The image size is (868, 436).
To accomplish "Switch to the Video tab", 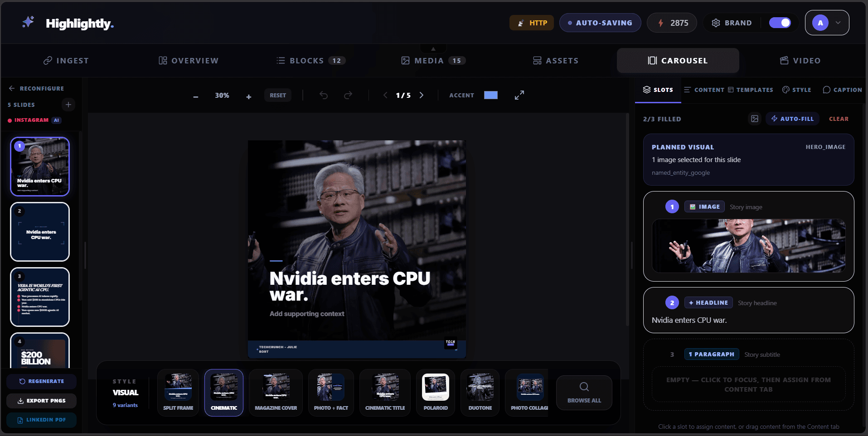I will [x=800, y=61].
